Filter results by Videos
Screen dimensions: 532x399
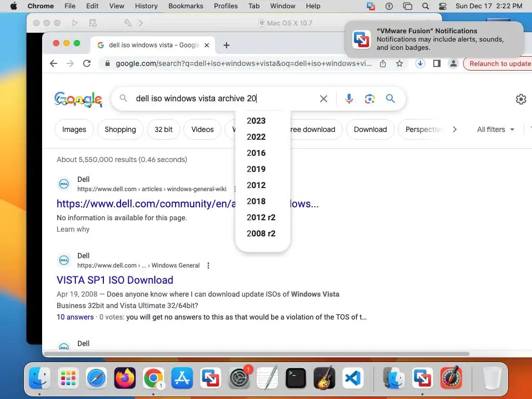[x=202, y=129]
